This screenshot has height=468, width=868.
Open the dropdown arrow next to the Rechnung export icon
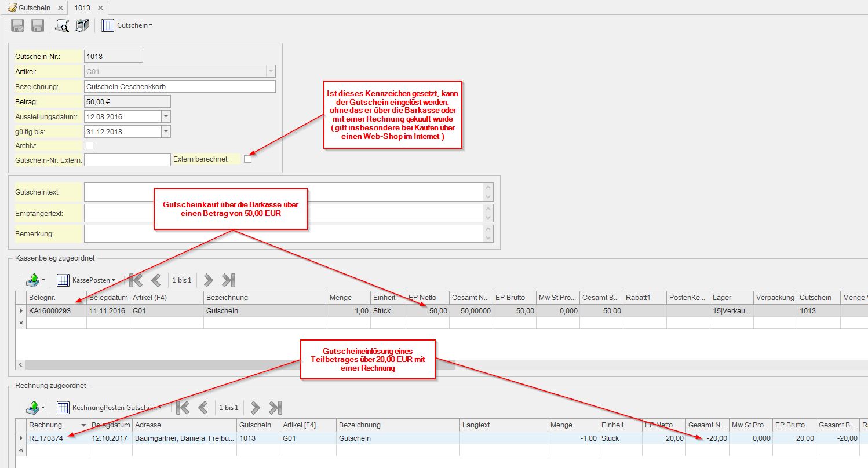(43, 408)
